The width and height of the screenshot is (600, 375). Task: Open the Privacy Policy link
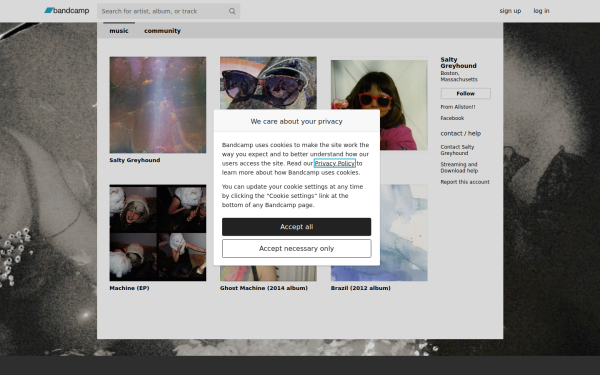(334, 163)
